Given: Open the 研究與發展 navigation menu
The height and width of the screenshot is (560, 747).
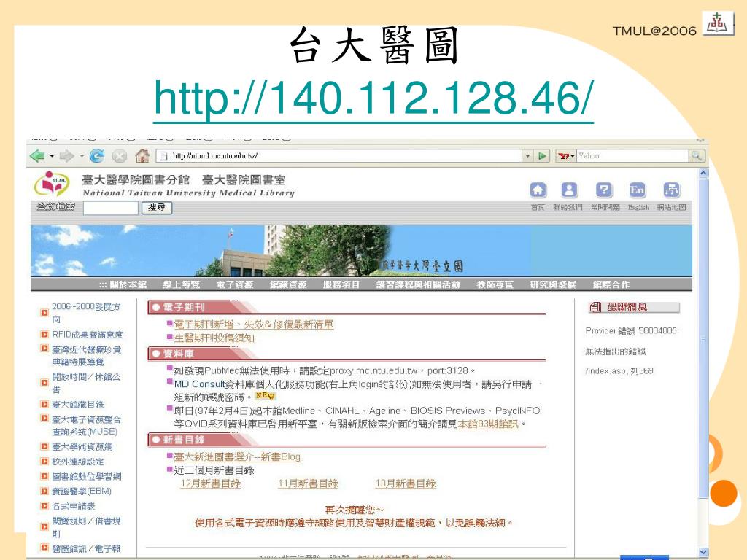Looking at the screenshot, I should [553, 285].
